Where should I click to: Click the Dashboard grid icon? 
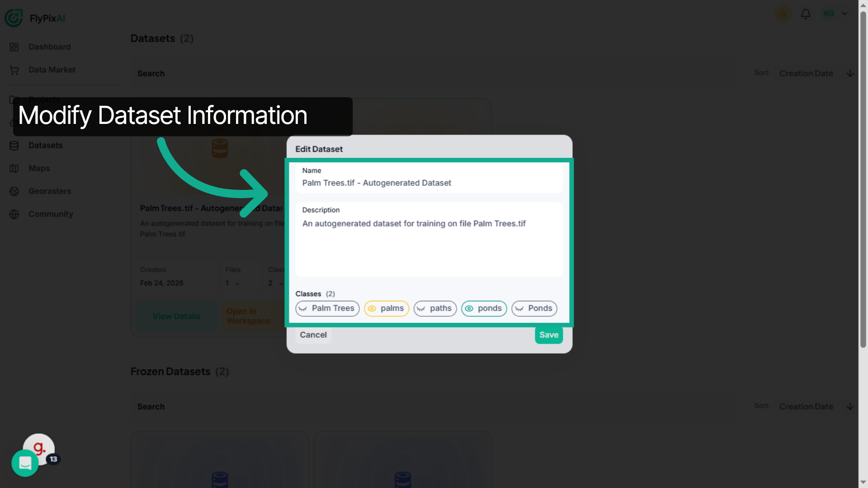[14, 47]
